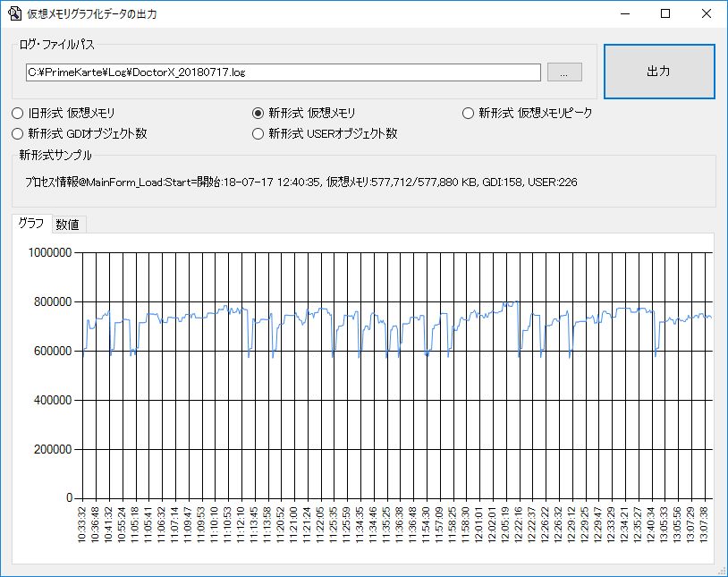Choose 新形式 USERオブジェクト数 radio option

[x=325, y=134]
